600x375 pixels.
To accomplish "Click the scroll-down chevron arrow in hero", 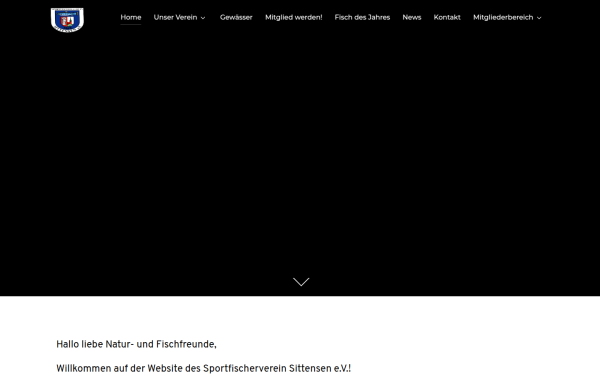I will pyautogui.click(x=301, y=282).
